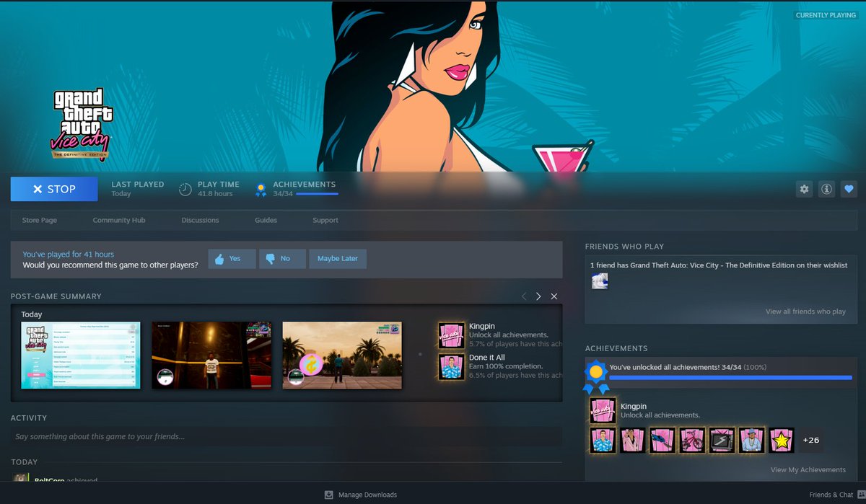Choose Maybe Later for recommendation
Viewport: 866px width, 504px height.
338,259
